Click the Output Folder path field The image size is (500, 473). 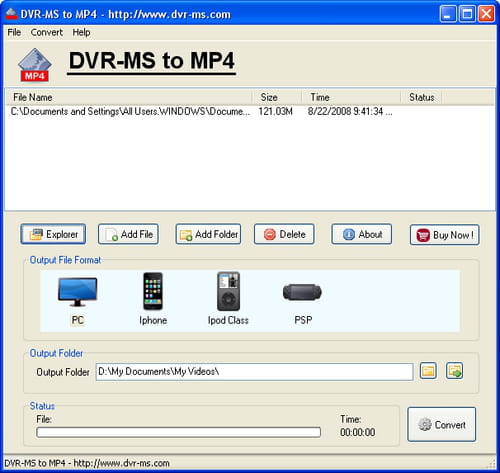click(255, 372)
